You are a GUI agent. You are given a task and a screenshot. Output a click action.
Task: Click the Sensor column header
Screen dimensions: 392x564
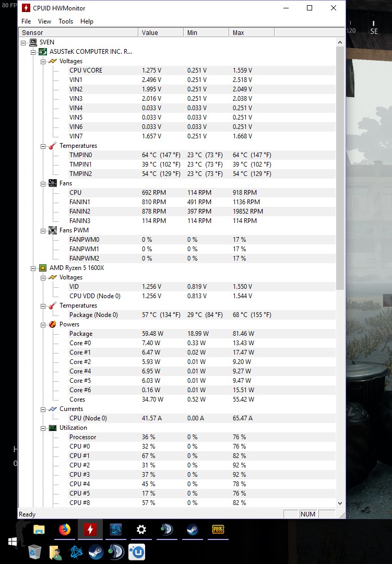coord(78,32)
